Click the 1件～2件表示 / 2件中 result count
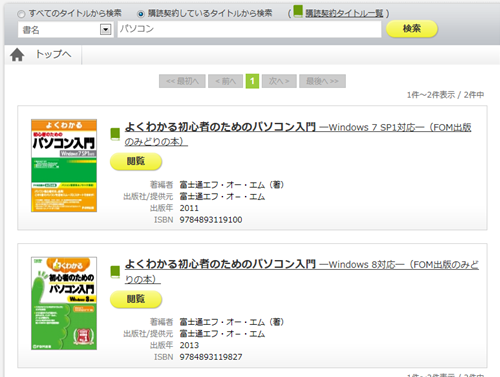Viewport: 500px width, 377px height. click(x=445, y=95)
